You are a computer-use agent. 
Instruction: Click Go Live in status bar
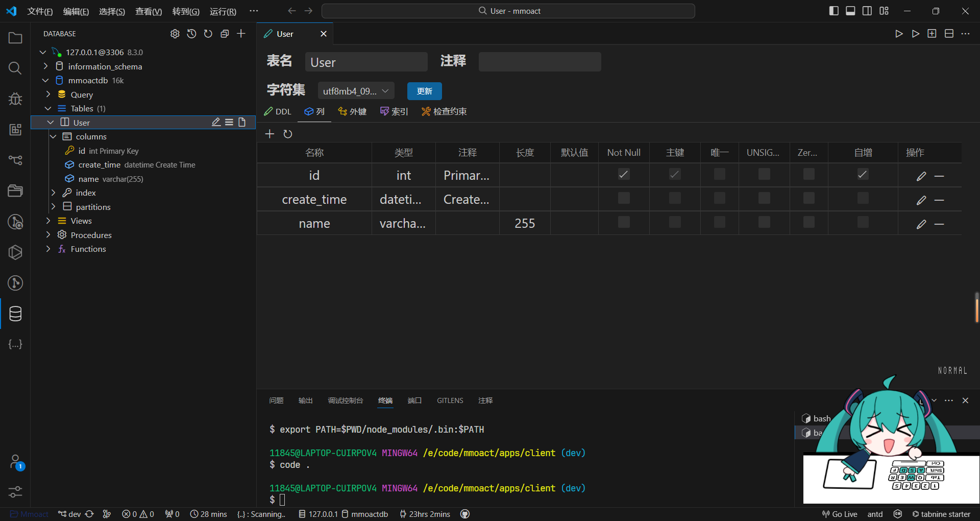click(840, 514)
